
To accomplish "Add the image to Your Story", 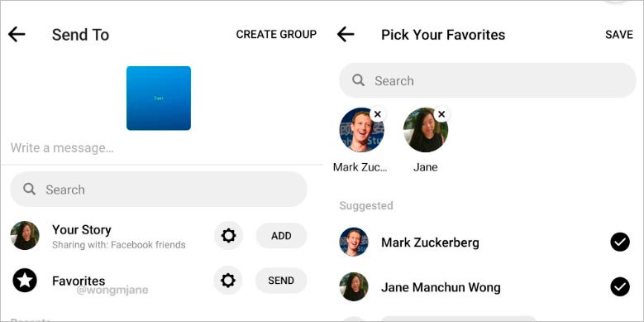I will 281,236.
